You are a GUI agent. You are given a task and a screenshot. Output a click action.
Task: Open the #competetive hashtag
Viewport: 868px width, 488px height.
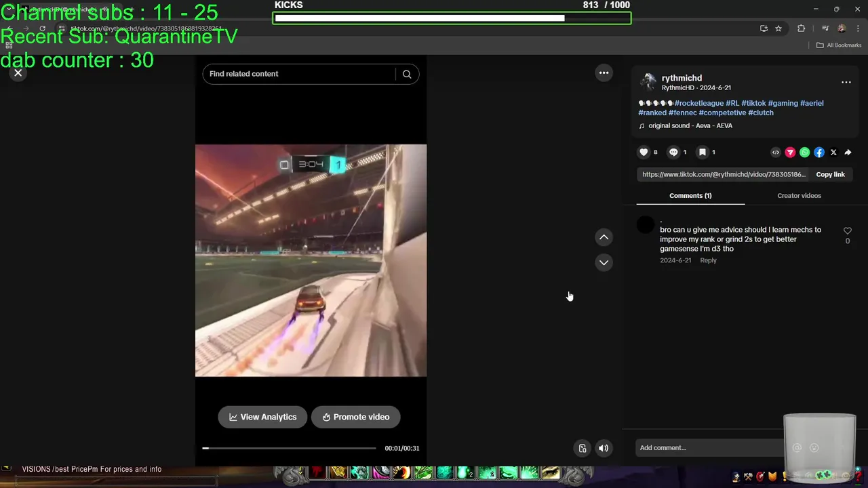coord(721,113)
